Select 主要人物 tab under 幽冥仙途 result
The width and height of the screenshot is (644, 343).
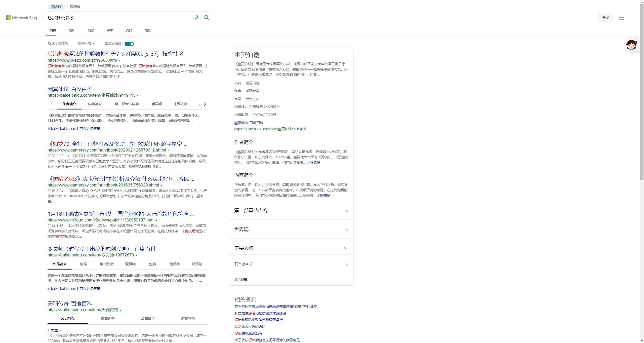pos(180,104)
